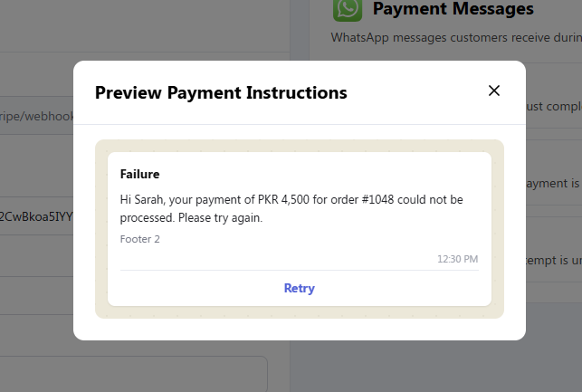Click the empty box below the dialog
Viewport: 582px width, 392px height.
pyautogui.click(x=134, y=374)
